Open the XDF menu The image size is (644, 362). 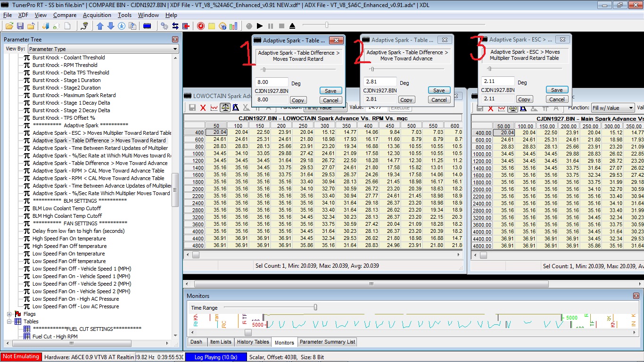coord(23,15)
